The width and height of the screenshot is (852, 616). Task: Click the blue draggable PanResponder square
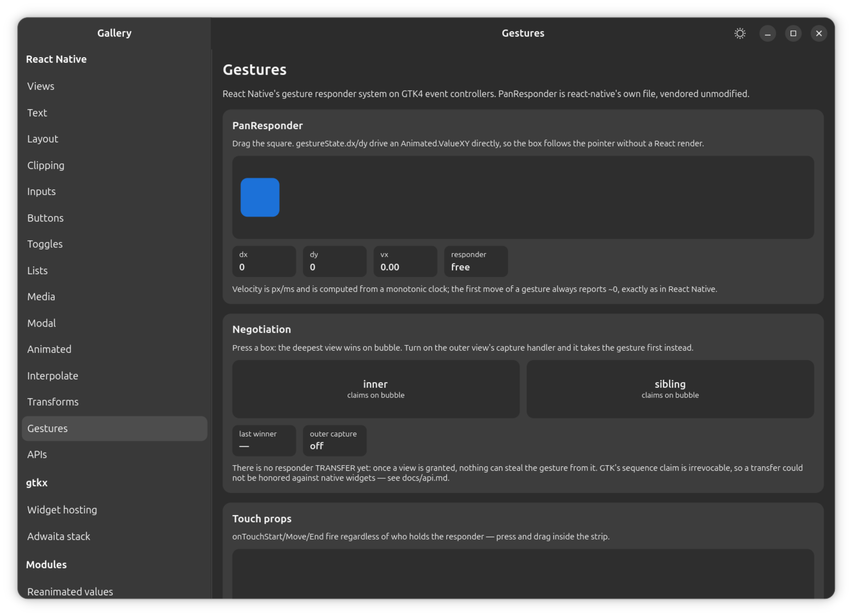(260, 198)
